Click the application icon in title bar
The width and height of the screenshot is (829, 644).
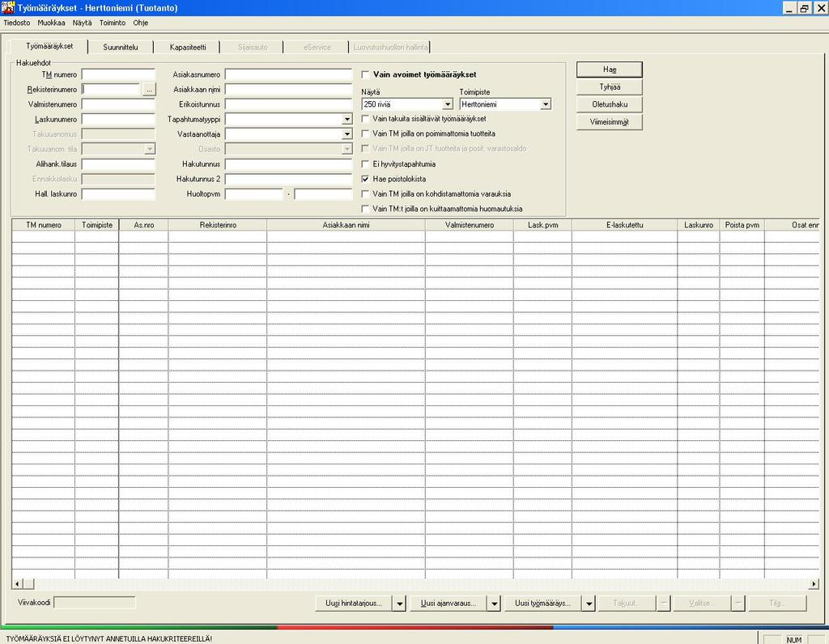(8, 8)
